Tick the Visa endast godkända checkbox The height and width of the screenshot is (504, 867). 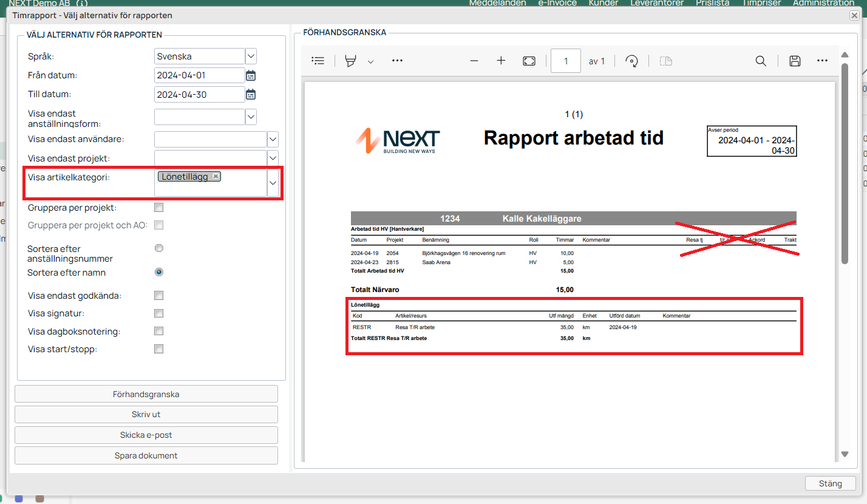(x=159, y=296)
